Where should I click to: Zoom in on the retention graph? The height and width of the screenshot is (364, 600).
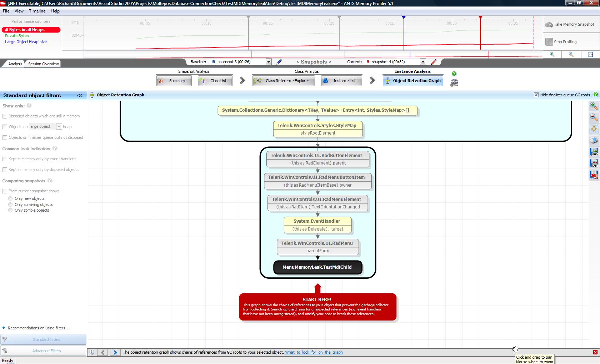[x=594, y=106]
